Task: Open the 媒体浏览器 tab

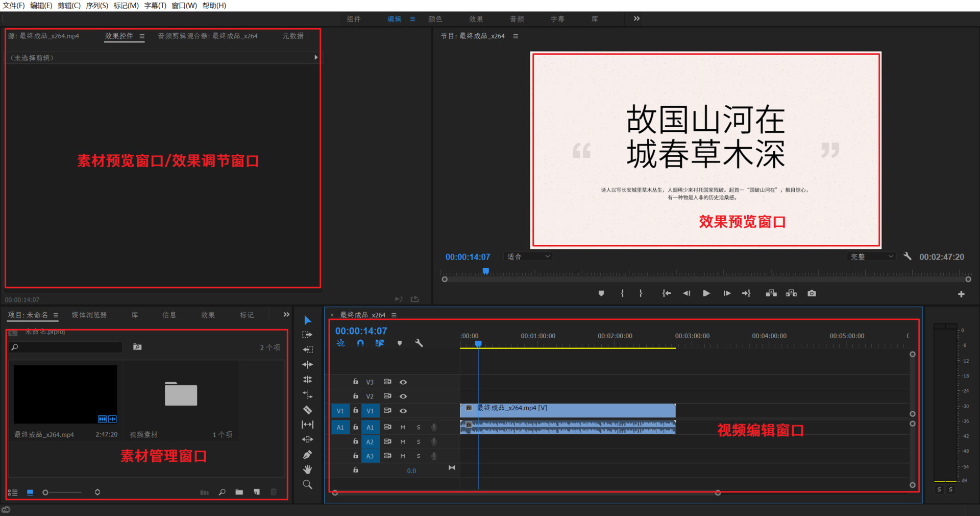Action: click(89, 315)
